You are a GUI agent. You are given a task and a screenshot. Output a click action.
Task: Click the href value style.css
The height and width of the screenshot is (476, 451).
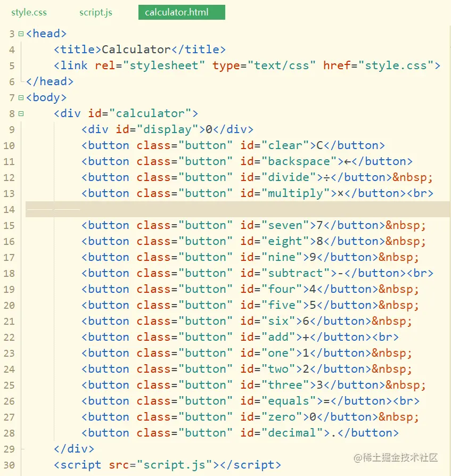pos(396,65)
